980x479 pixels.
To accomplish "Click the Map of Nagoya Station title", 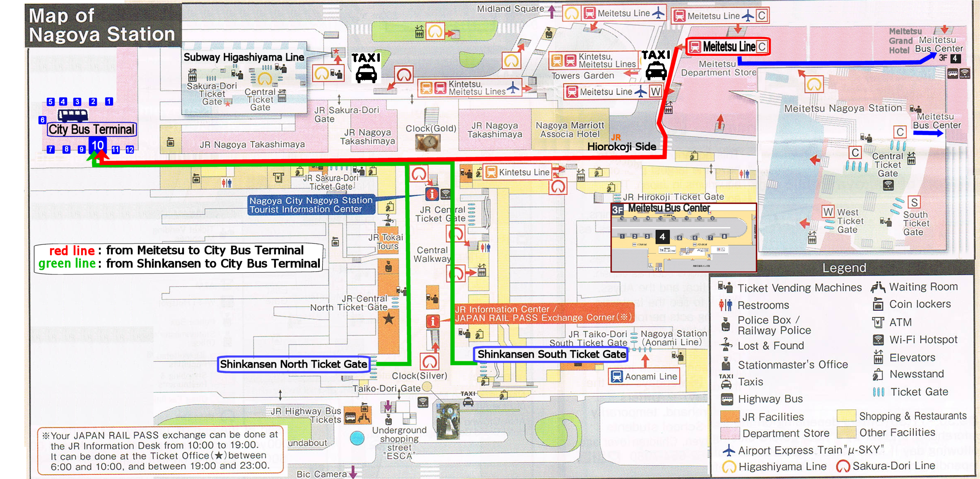I will click(102, 25).
